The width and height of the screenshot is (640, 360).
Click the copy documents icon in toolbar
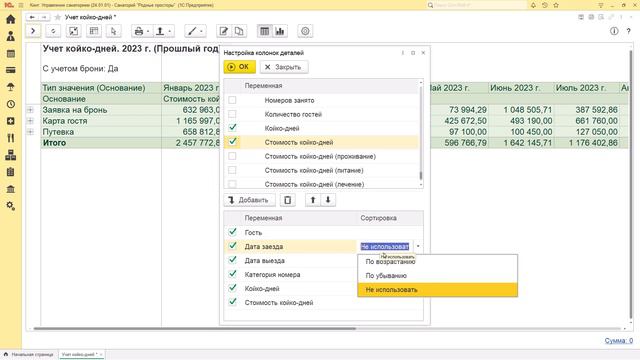click(x=239, y=31)
